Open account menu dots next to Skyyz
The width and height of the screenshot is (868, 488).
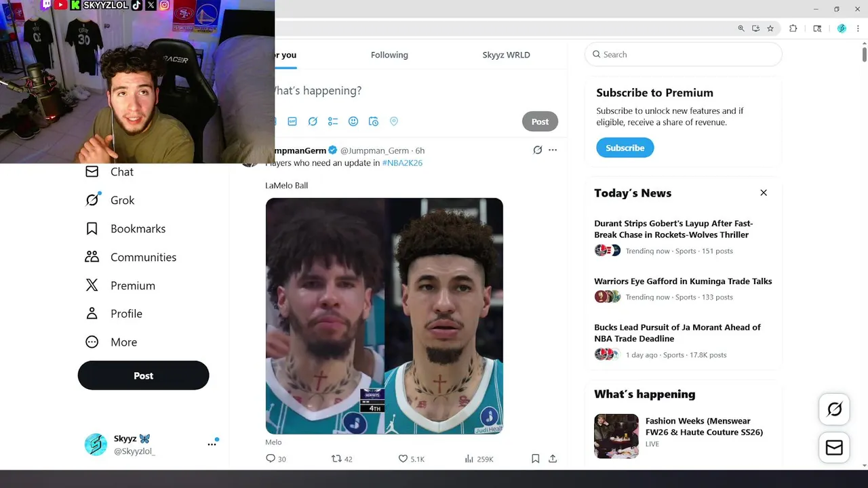(x=212, y=444)
